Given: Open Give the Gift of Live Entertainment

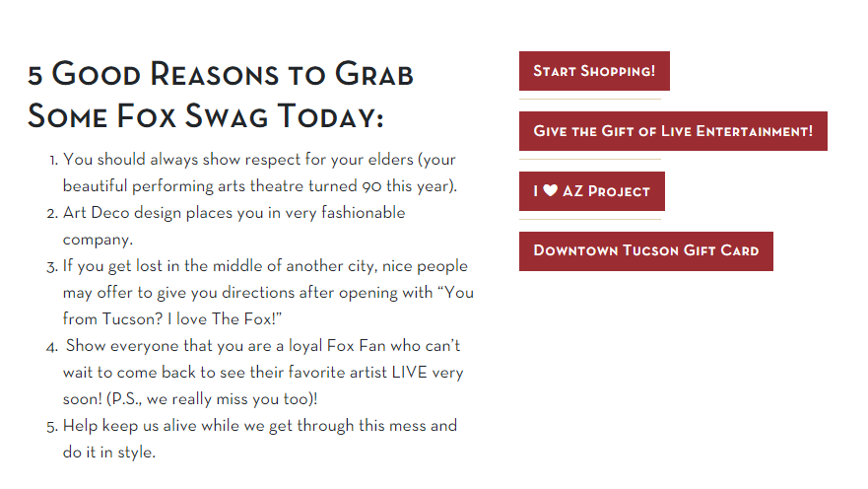Looking at the screenshot, I should [x=673, y=131].
